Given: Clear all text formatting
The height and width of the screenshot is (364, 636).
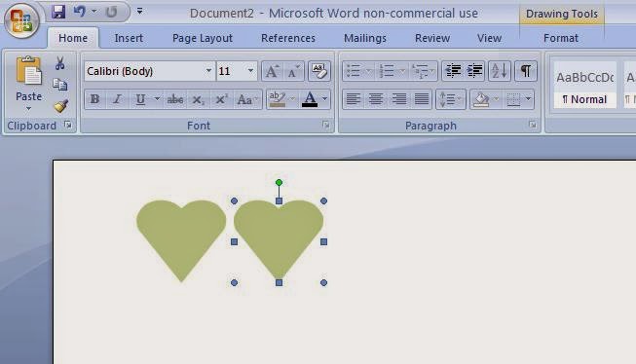Looking at the screenshot, I should pos(319,71).
